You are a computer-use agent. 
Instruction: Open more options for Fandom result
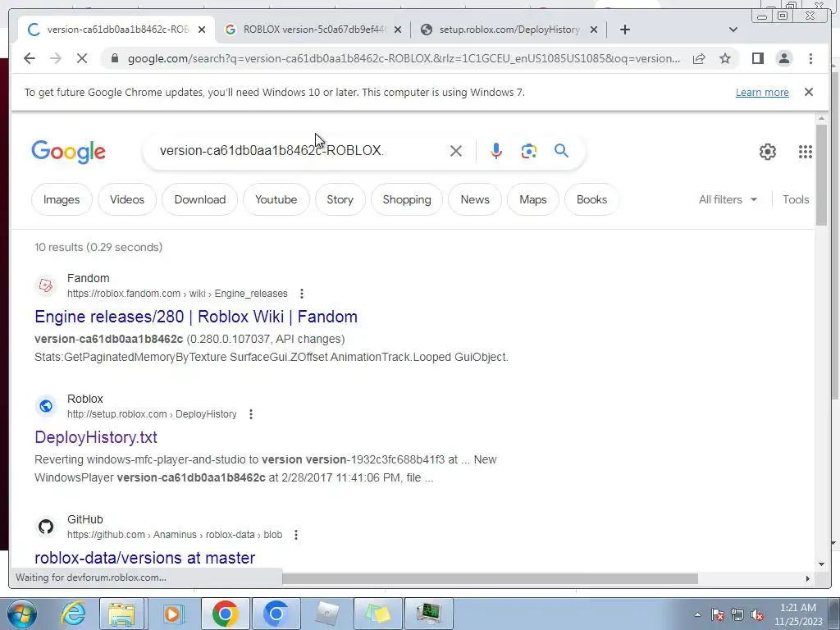pos(302,294)
